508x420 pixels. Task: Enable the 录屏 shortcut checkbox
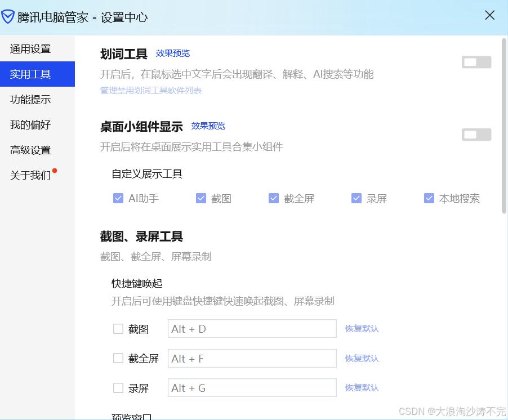118,387
